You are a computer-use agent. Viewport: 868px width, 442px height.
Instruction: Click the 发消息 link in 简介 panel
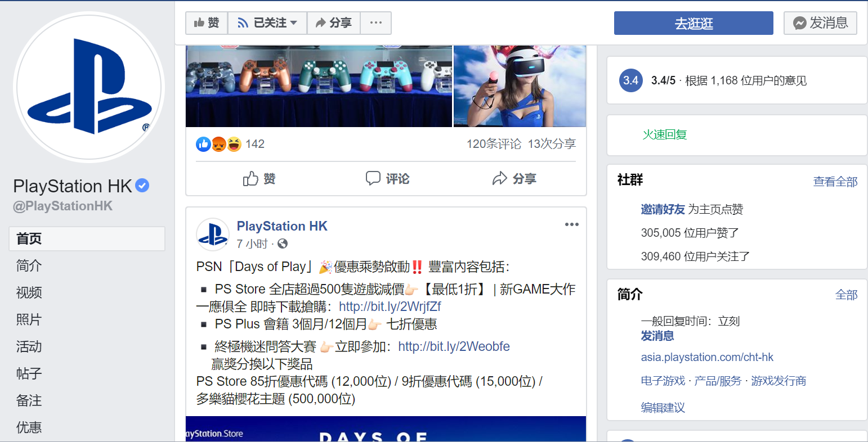(657, 336)
